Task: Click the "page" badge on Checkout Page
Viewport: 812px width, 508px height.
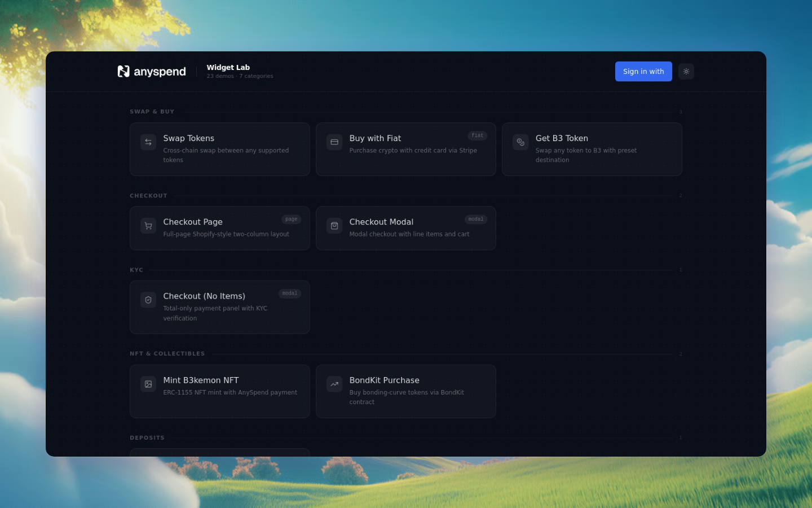Action: [292, 219]
